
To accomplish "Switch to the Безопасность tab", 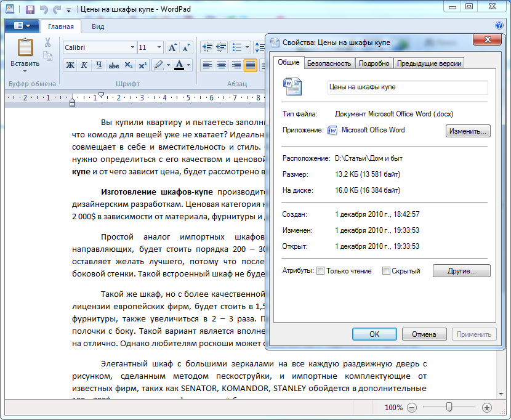I will click(x=329, y=63).
